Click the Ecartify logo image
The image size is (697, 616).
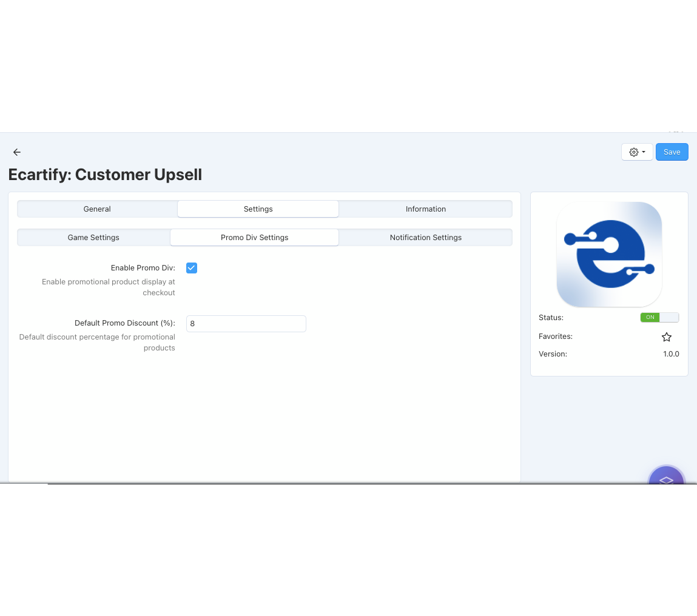coord(609,255)
